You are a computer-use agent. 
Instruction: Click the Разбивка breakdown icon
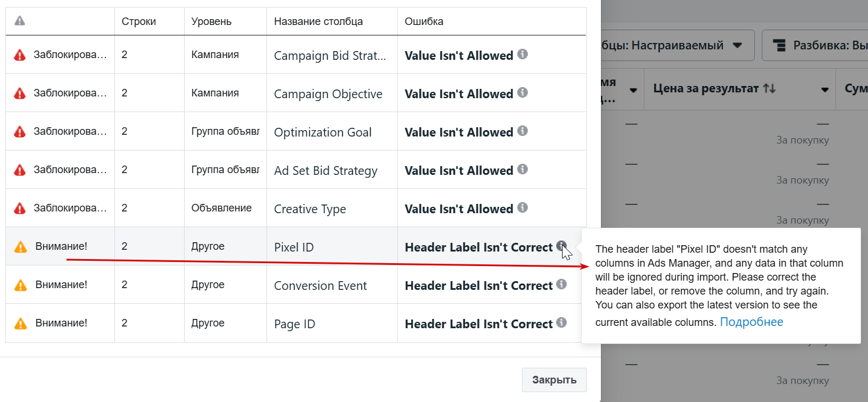[x=780, y=45]
